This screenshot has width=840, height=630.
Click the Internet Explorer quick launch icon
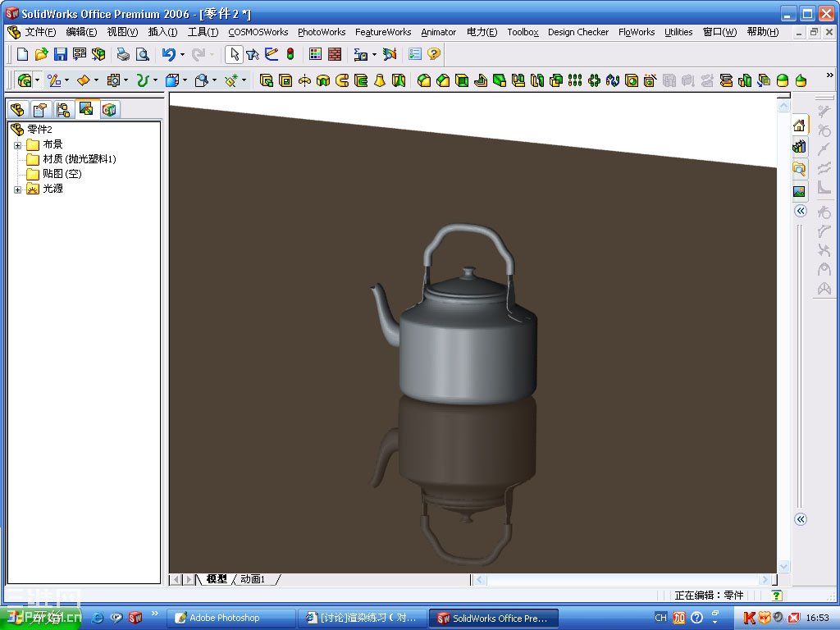point(98,618)
